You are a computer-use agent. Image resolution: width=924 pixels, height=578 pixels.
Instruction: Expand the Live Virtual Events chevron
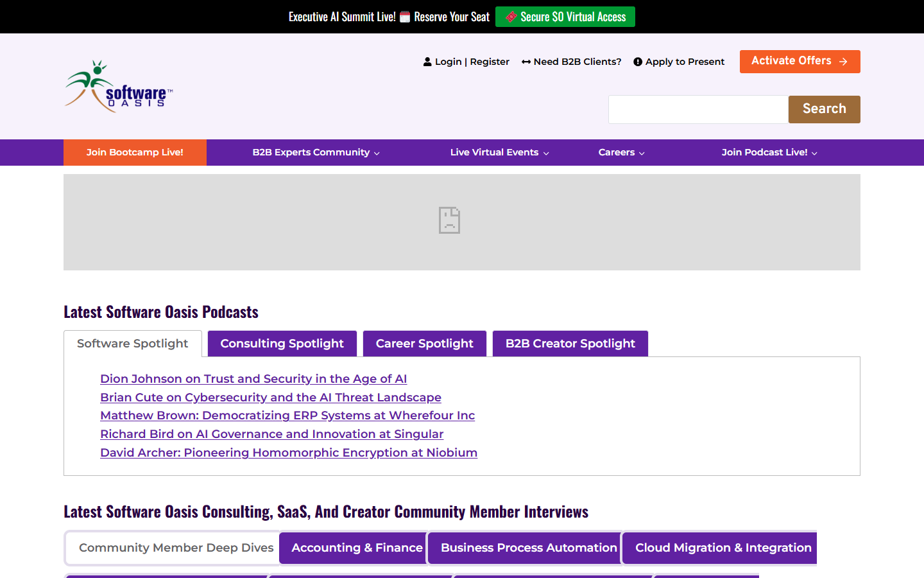point(546,153)
